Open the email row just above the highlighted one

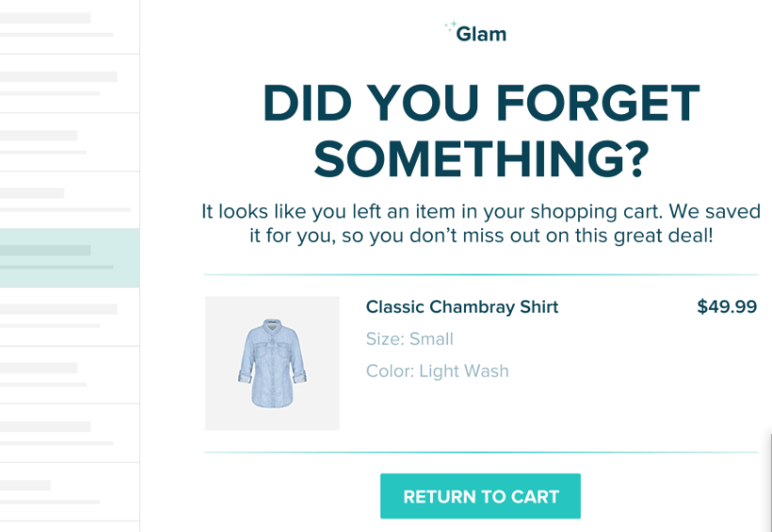pos(70,200)
